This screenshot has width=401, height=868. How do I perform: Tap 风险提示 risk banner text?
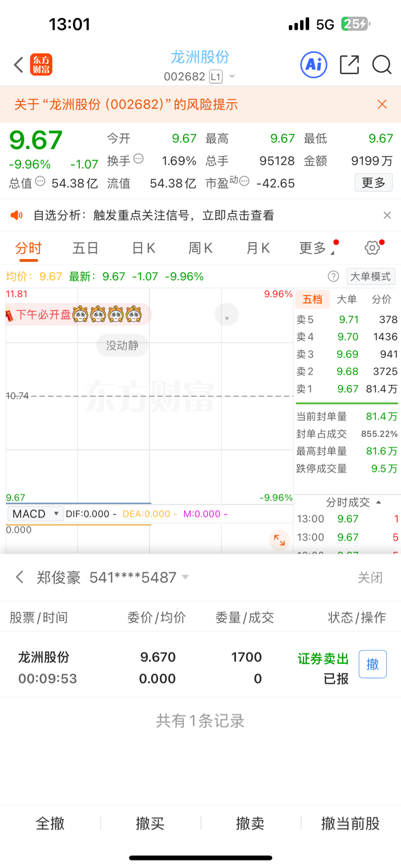click(126, 104)
